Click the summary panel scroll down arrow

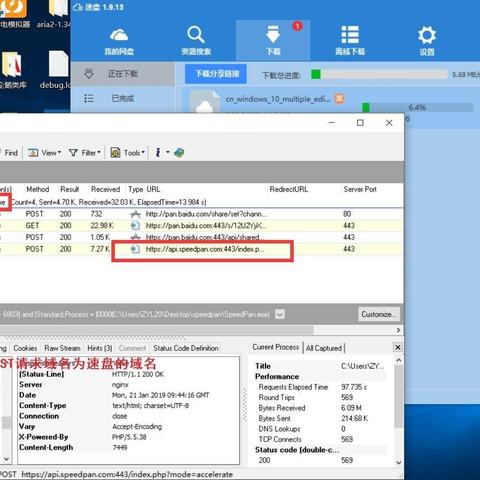398,462
